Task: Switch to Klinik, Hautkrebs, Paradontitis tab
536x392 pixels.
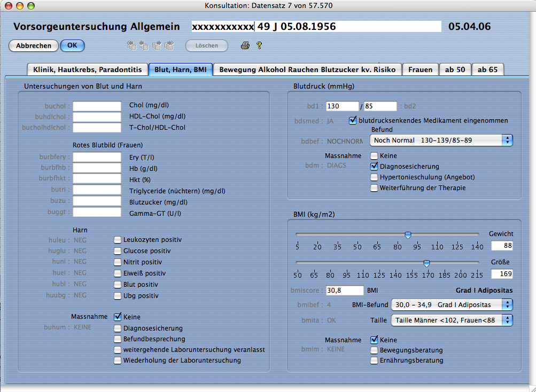Action: (88, 69)
